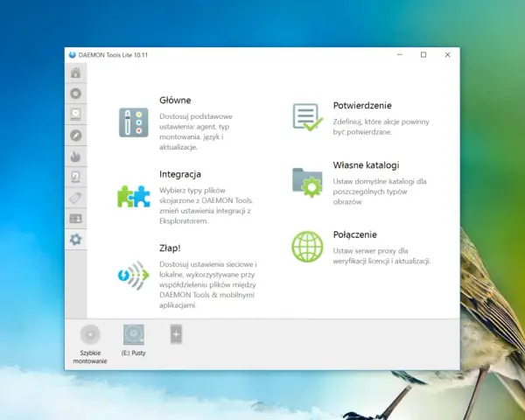Add a new device with plus icon
The height and width of the screenshot is (420, 525).
[176, 334]
